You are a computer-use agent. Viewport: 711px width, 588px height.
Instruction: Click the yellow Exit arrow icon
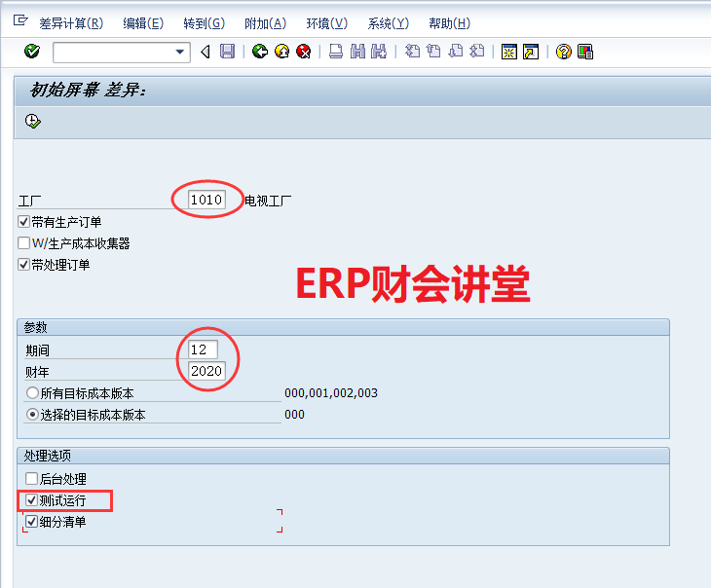pyautogui.click(x=281, y=52)
